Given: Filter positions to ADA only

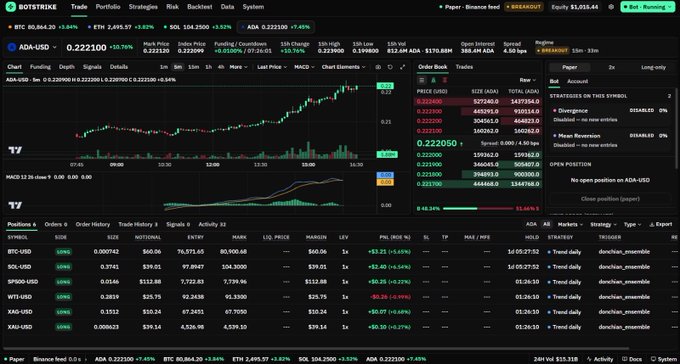Looking at the screenshot, I should point(531,224).
